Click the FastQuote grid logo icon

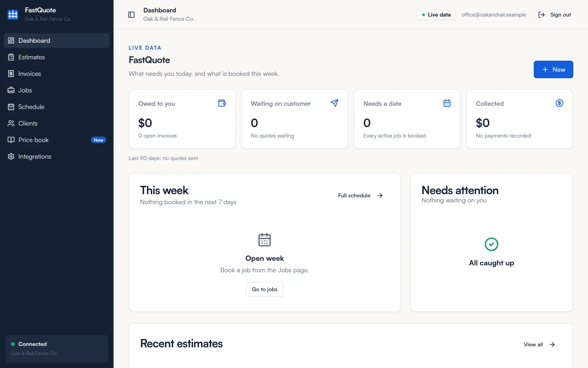coord(13,14)
